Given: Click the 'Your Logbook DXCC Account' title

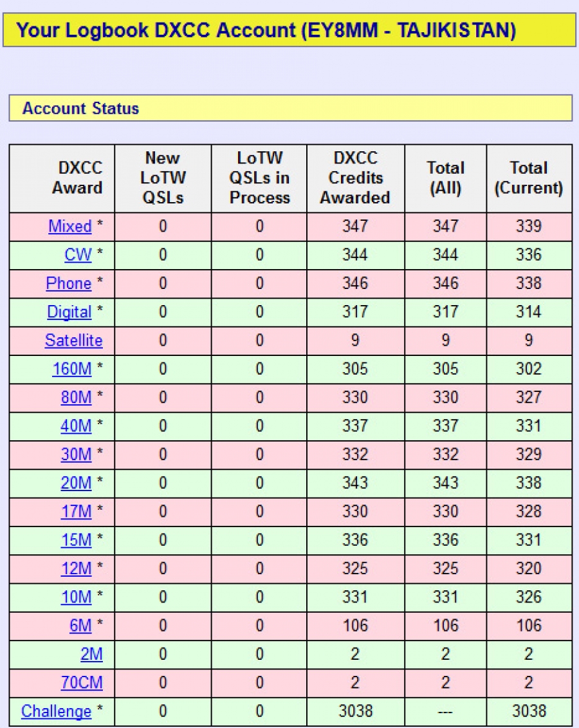Looking at the screenshot, I should (266, 30).
